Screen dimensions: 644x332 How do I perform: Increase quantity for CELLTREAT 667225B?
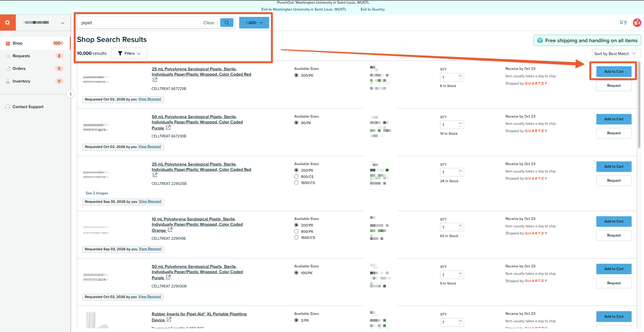(460, 76)
